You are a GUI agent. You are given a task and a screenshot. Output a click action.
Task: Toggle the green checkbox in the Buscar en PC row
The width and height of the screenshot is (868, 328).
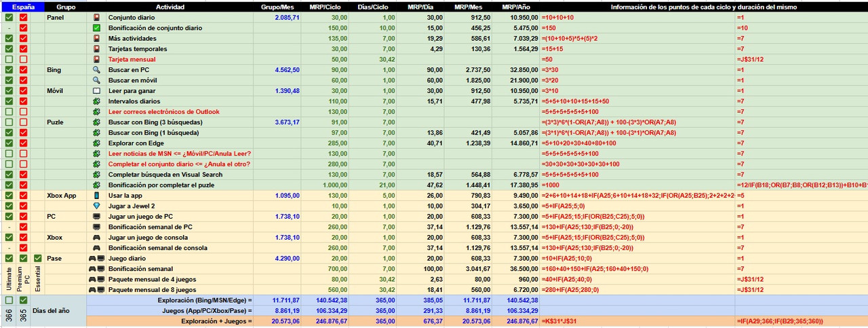coord(9,70)
